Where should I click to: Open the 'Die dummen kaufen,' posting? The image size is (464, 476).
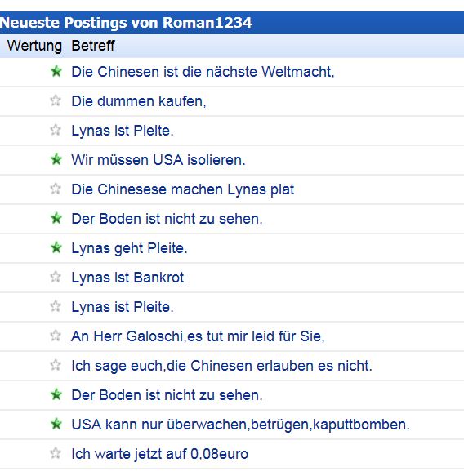point(139,101)
